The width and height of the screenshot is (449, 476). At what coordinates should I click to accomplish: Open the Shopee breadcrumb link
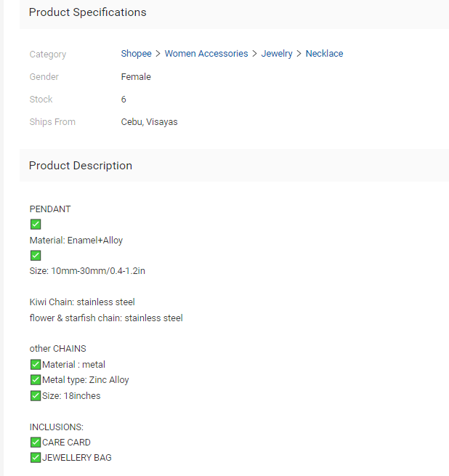(x=136, y=54)
